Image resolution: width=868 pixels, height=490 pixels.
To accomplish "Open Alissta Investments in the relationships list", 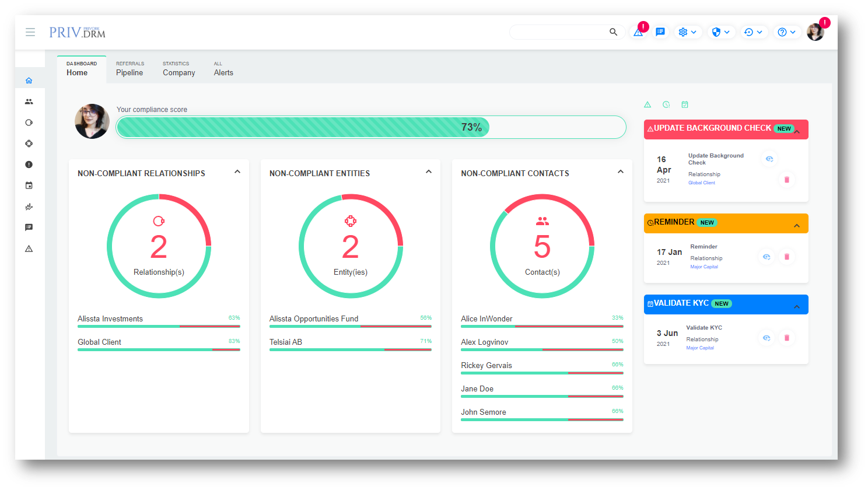I will (x=110, y=318).
